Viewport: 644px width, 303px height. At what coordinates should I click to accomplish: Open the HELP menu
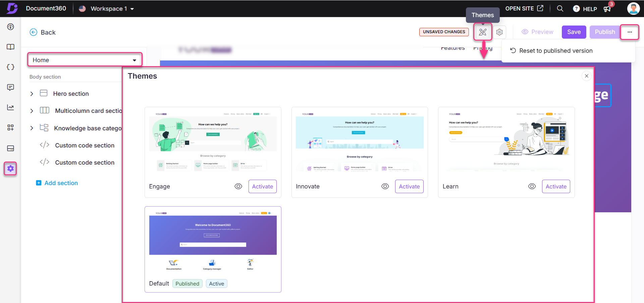(585, 9)
